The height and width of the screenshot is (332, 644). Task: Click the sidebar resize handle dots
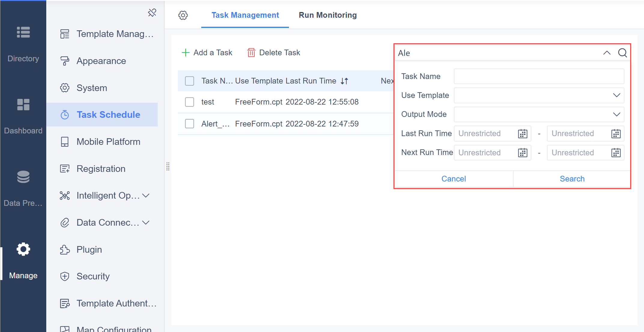[x=168, y=166]
